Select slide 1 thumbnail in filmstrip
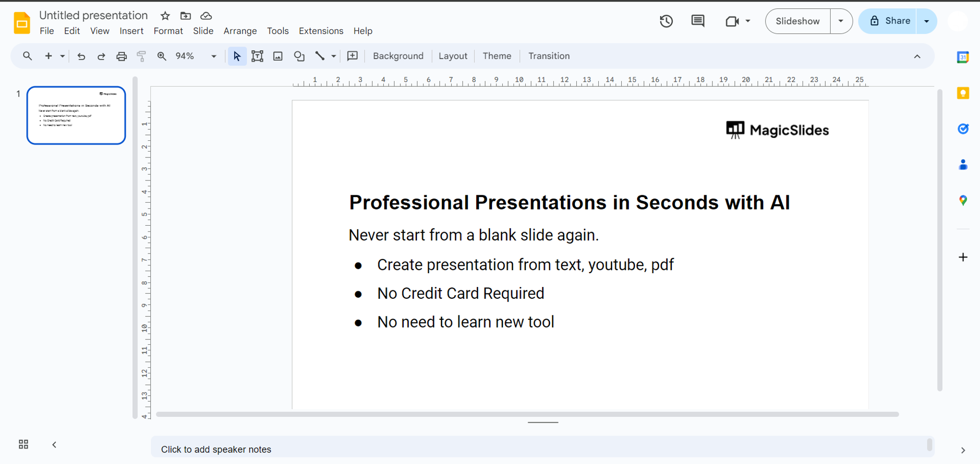This screenshot has width=980, height=464. [76, 115]
